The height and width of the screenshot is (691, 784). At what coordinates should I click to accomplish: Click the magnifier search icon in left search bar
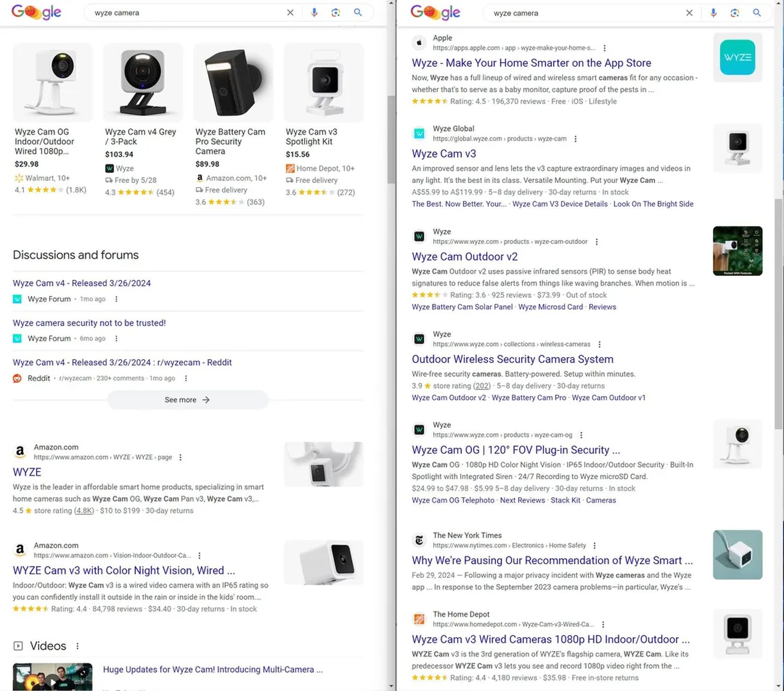[x=358, y=13]
